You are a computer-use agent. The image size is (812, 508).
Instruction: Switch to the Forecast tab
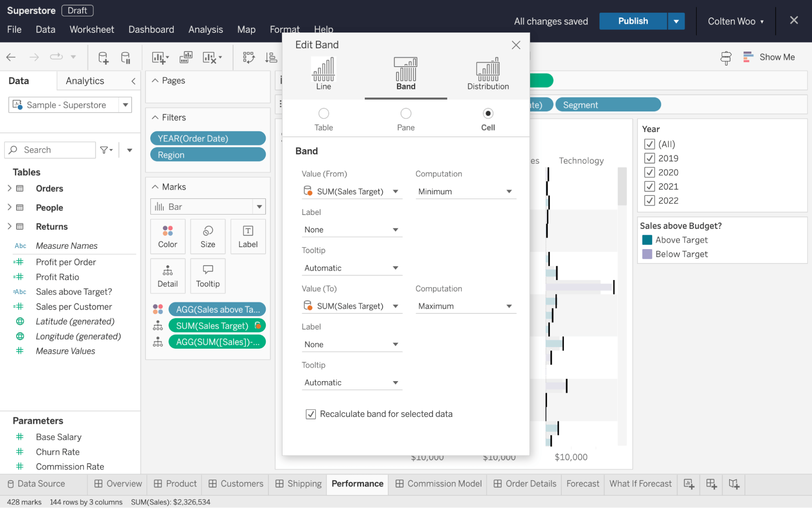581,484
